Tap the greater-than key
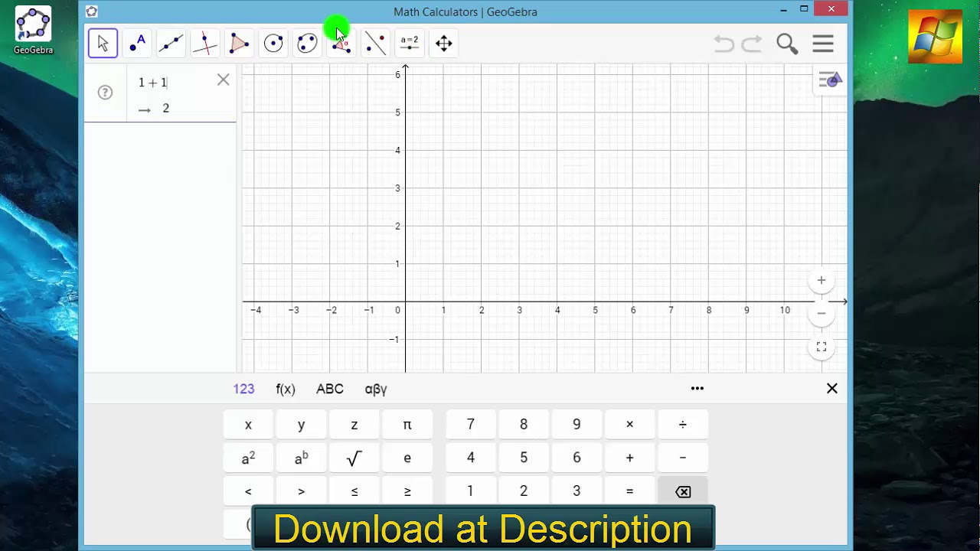The width and height of the screenshot is (980, 551). click(301, 491)
